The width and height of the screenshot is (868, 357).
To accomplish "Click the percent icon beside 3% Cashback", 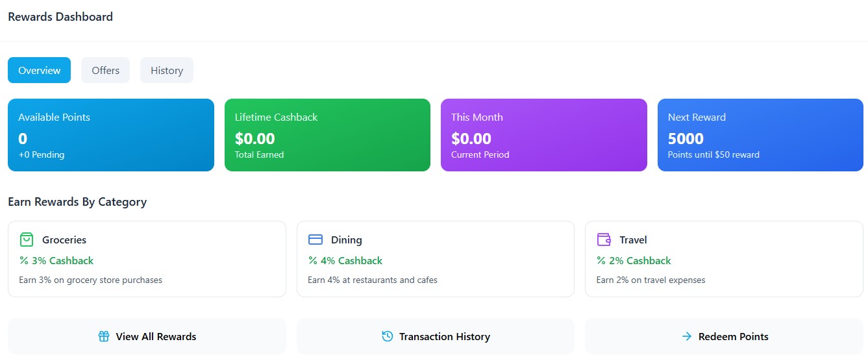I will [24, 260].
